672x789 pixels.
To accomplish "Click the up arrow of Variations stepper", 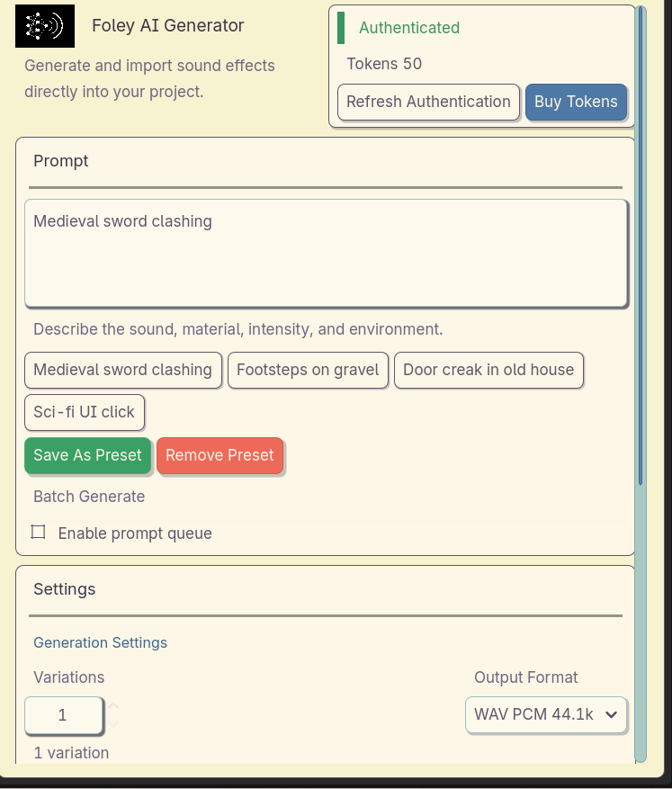I will click(114, 707).
